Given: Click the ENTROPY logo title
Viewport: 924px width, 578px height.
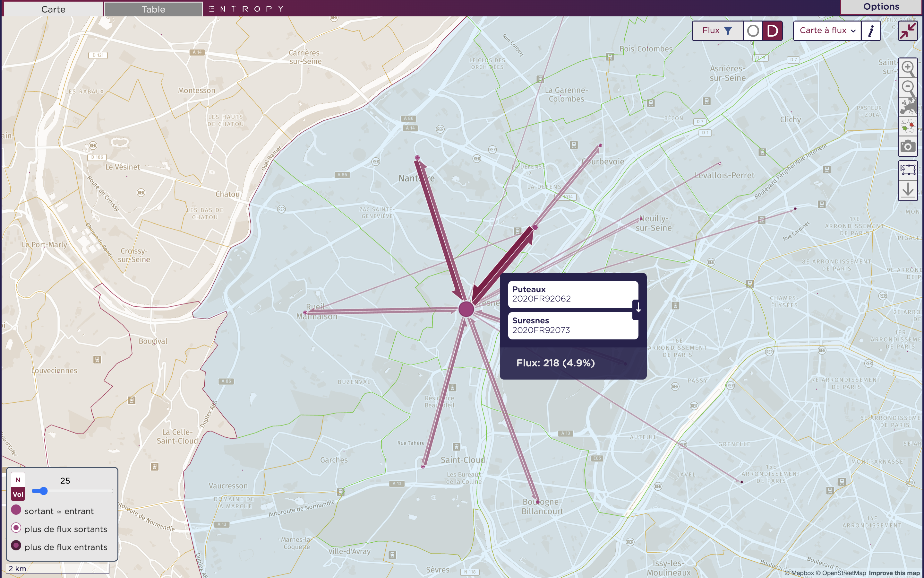Looking at the screenshot, I should (x=247, y=9).
